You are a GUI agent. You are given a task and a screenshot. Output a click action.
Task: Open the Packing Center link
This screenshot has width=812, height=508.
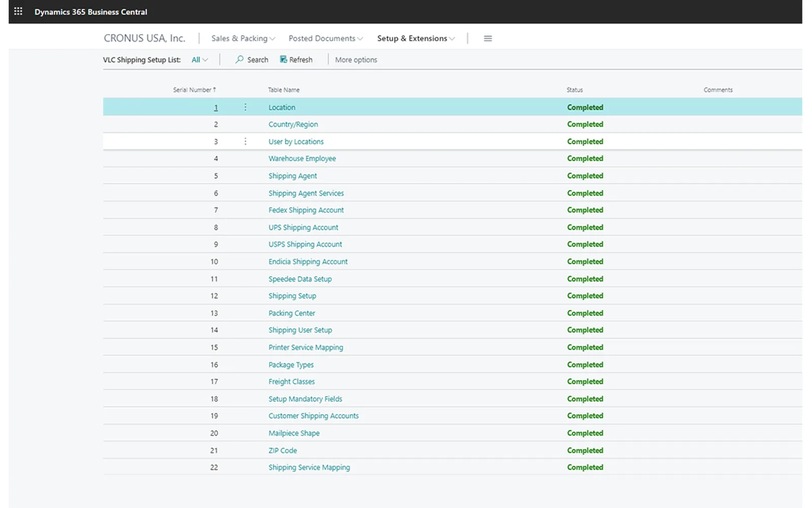click(x=292, y=313)
